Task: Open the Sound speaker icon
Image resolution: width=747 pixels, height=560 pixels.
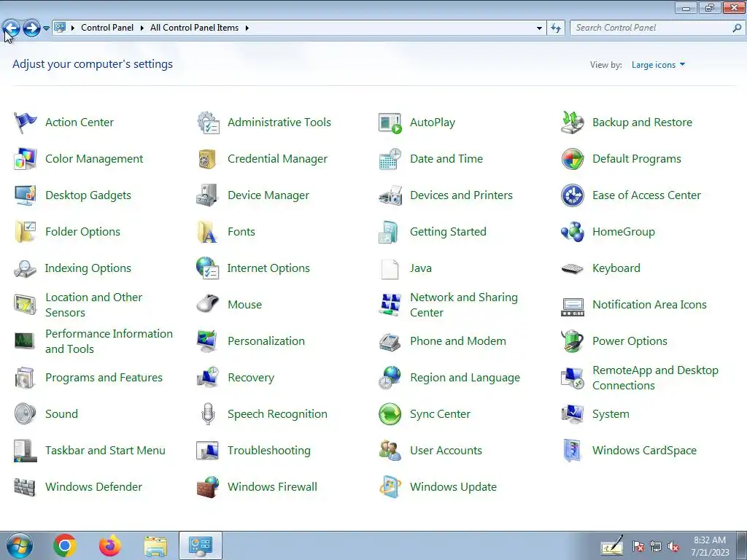Action: [x=25, y=414]
